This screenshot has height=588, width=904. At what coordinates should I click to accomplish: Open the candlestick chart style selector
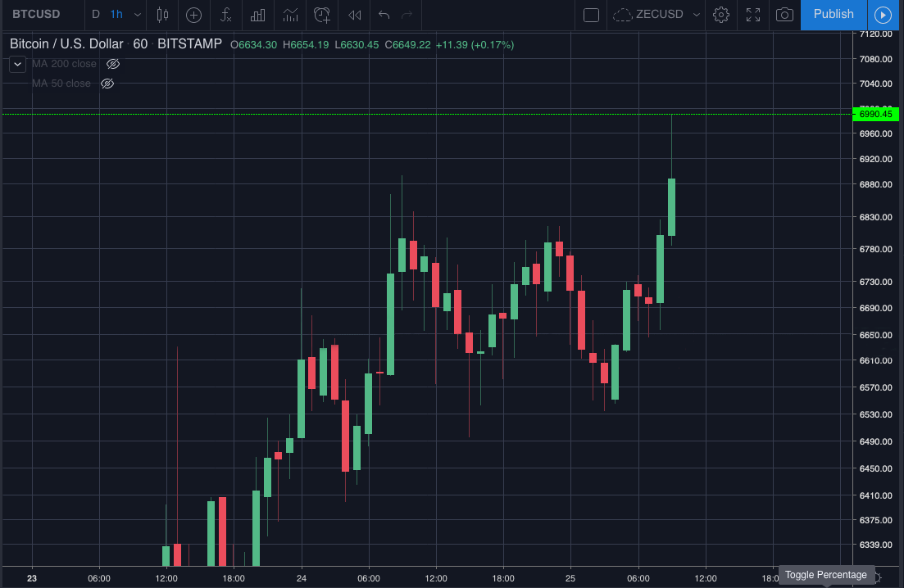tap(162, 15)
